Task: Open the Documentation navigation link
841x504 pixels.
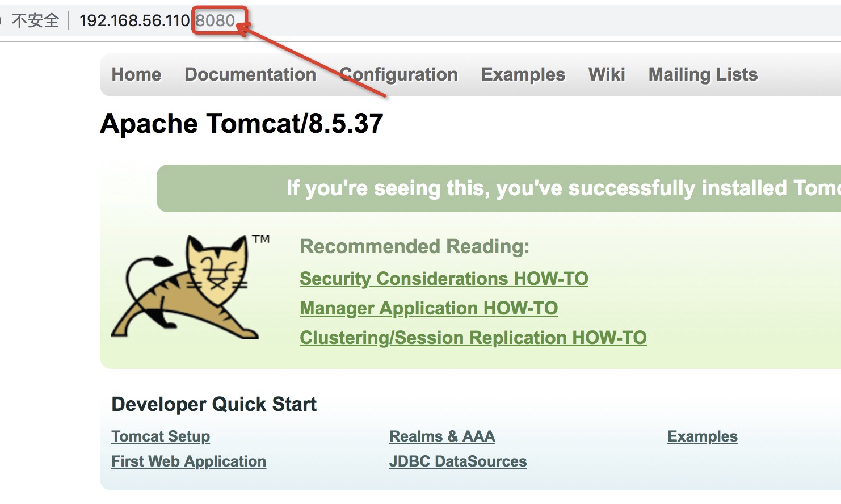Action: 250,74
